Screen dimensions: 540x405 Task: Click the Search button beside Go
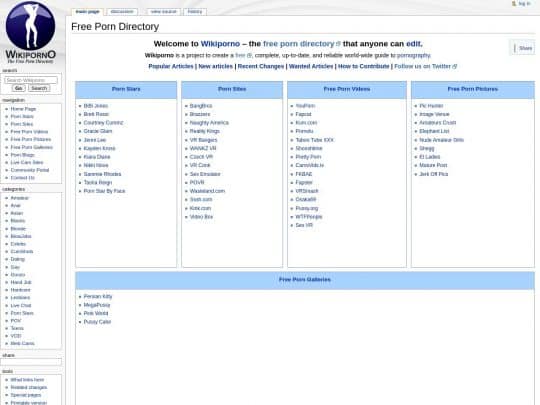click(x=39, y=88)
